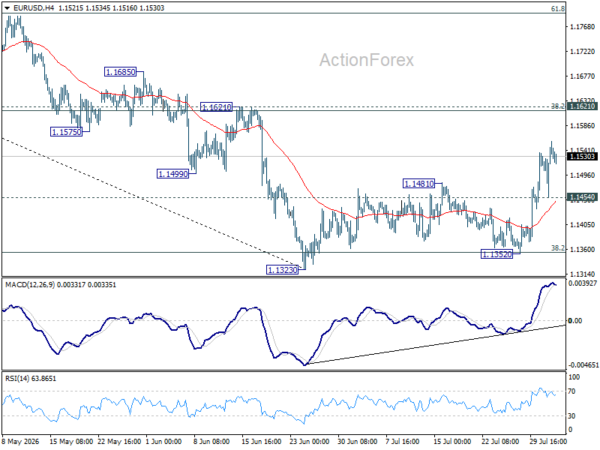Select the MACD(12,26,9) indicator title

[x=30, y=285]
